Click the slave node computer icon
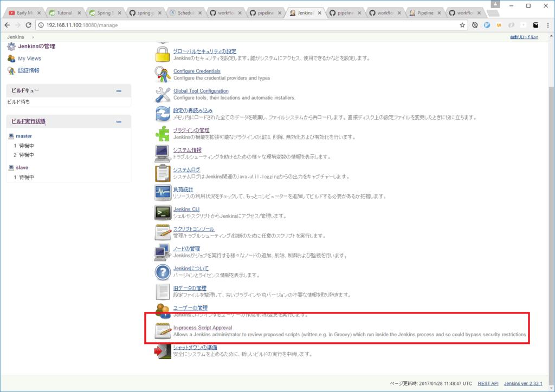Screen dimensions: 555x392 point(11,167)
